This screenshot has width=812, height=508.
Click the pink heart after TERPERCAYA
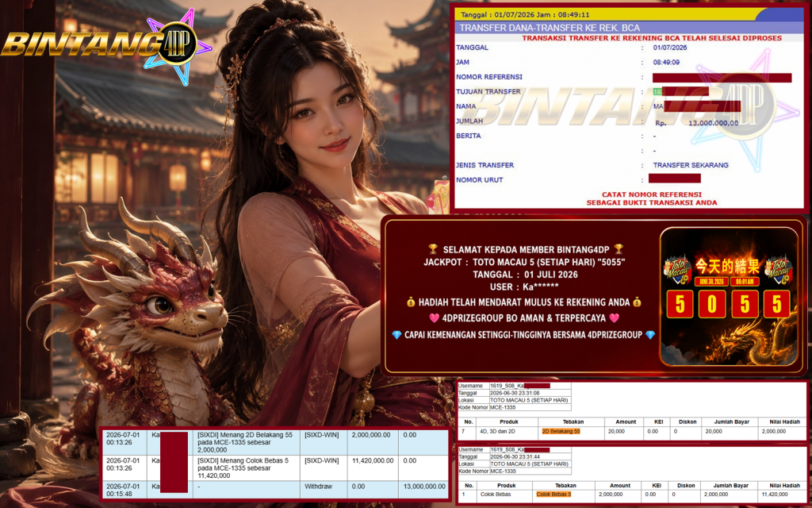click(x=615, y=317)
